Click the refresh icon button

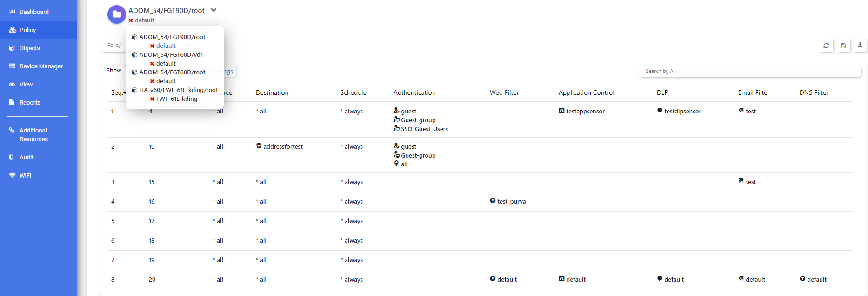[826, 46]
